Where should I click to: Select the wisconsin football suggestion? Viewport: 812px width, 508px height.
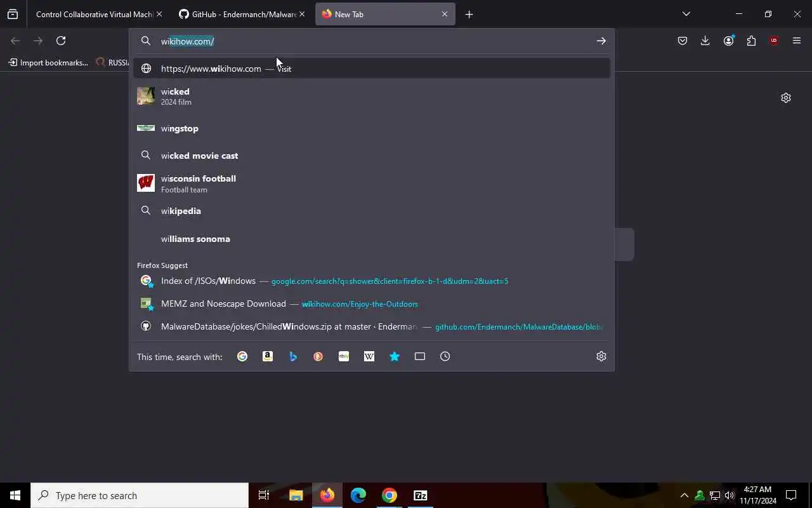coord(372,183)
